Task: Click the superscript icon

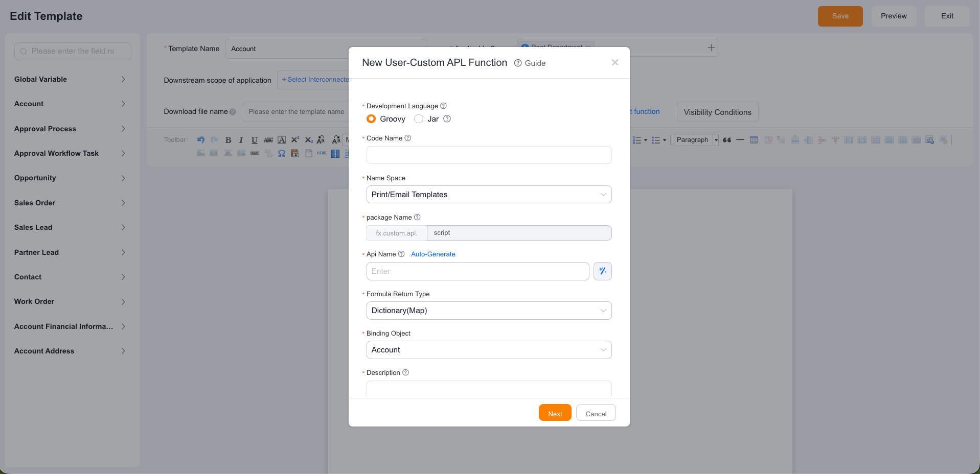Action: [295, 139]
